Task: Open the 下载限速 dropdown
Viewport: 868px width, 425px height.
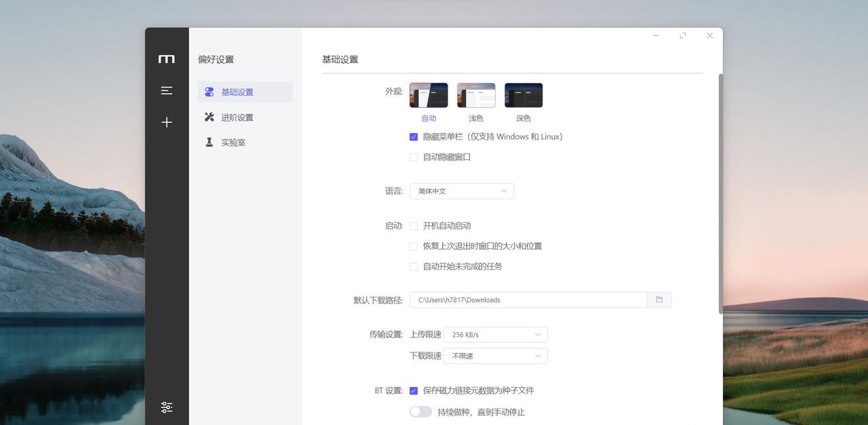Action: point(496,355)
